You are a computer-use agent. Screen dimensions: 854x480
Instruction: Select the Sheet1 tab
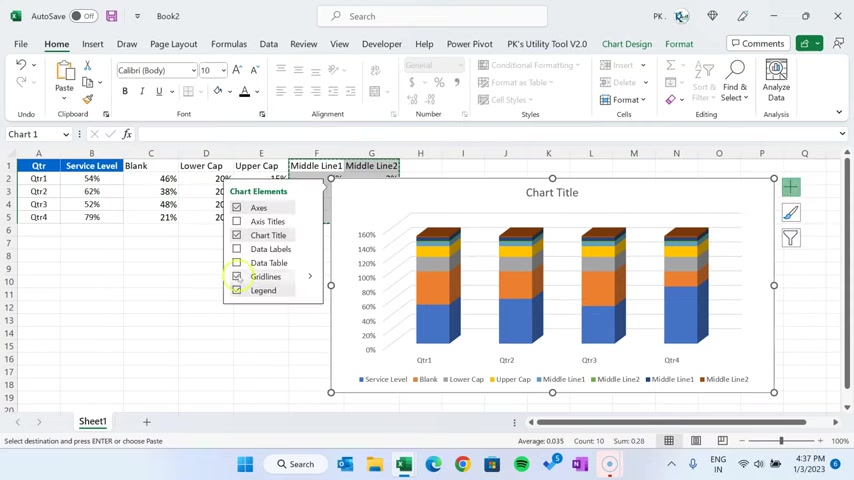tap(93, 421)
